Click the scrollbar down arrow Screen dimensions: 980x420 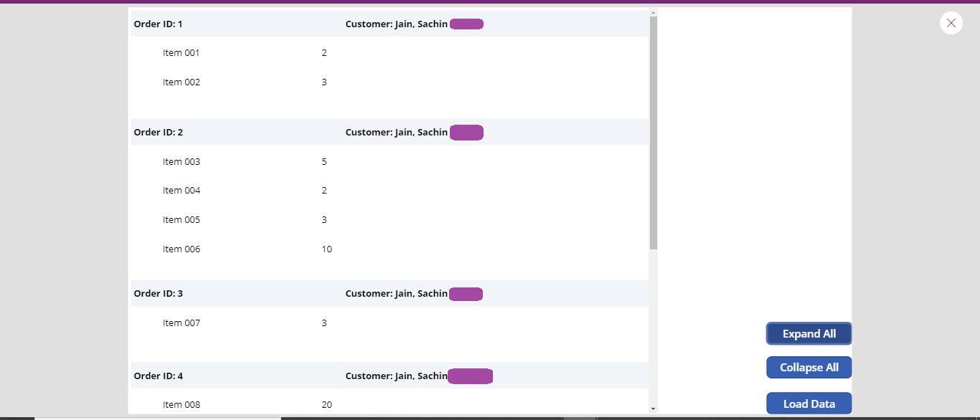653,409
